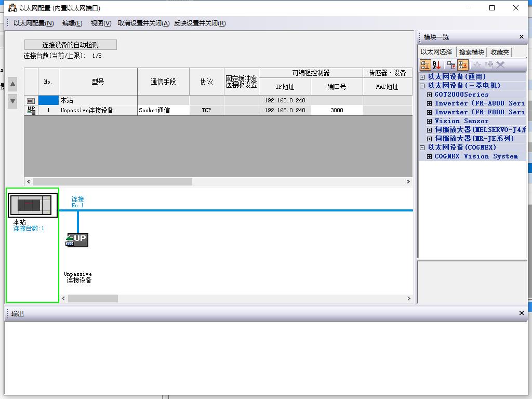The width and height of the screenshot is (532, 399).
Task: Click the move row down arrow
Action: tap(13, 101)
